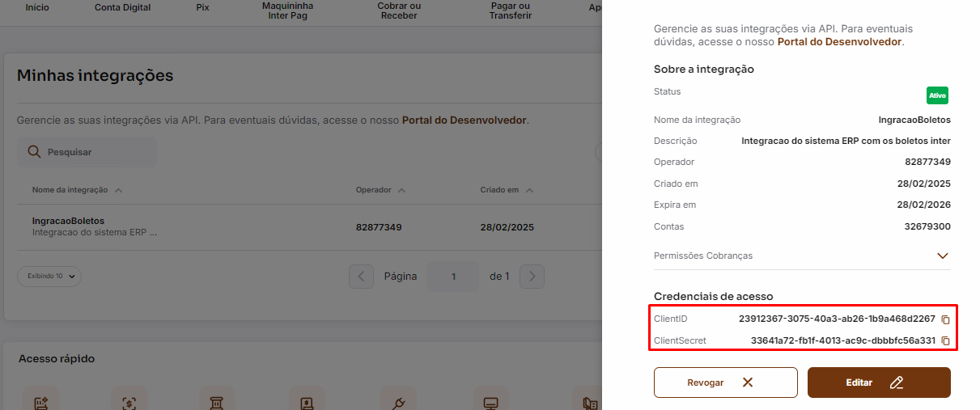Open the Pix menu item

tap(202, 8)
